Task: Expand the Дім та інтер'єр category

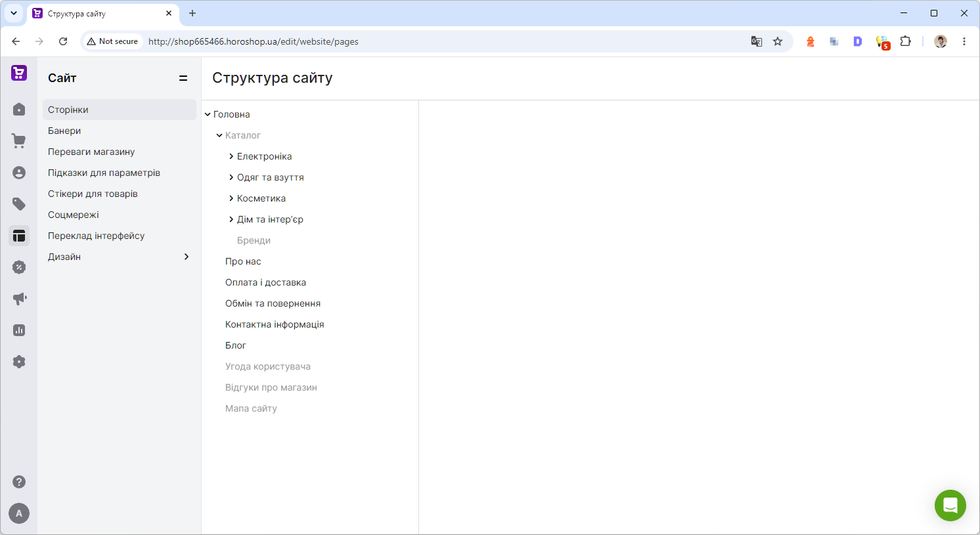Action: (x=231, y=219)
